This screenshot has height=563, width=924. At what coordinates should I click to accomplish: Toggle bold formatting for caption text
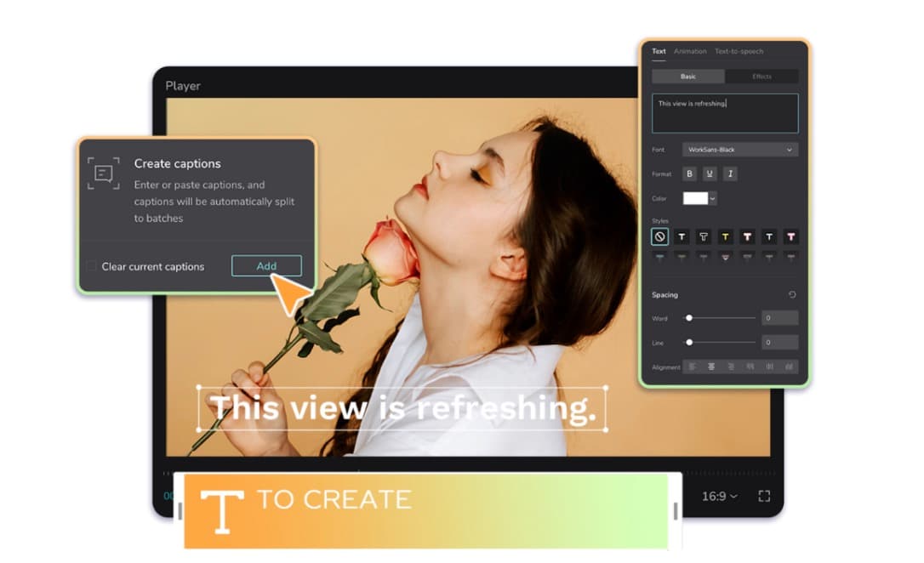[x=689, y=173]
